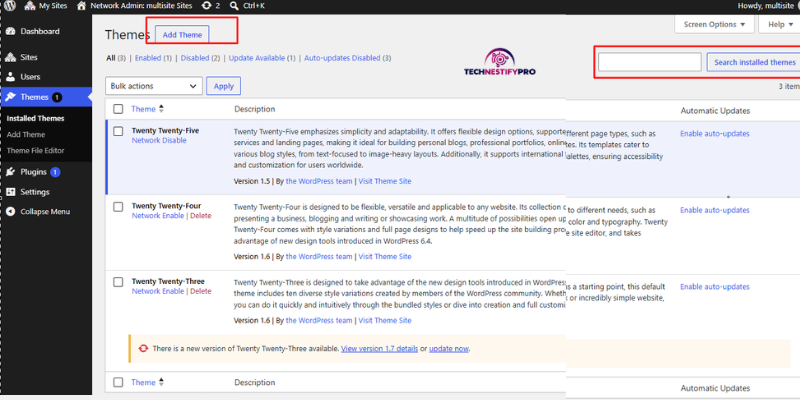Check the Twenty Twenty-Five theme checkbox
Viewport: 800px width, 400px height.
click(118, 131)
